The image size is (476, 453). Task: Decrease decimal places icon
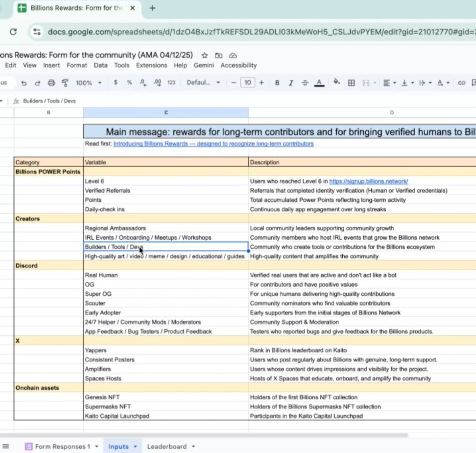click(x=143, y=82)
